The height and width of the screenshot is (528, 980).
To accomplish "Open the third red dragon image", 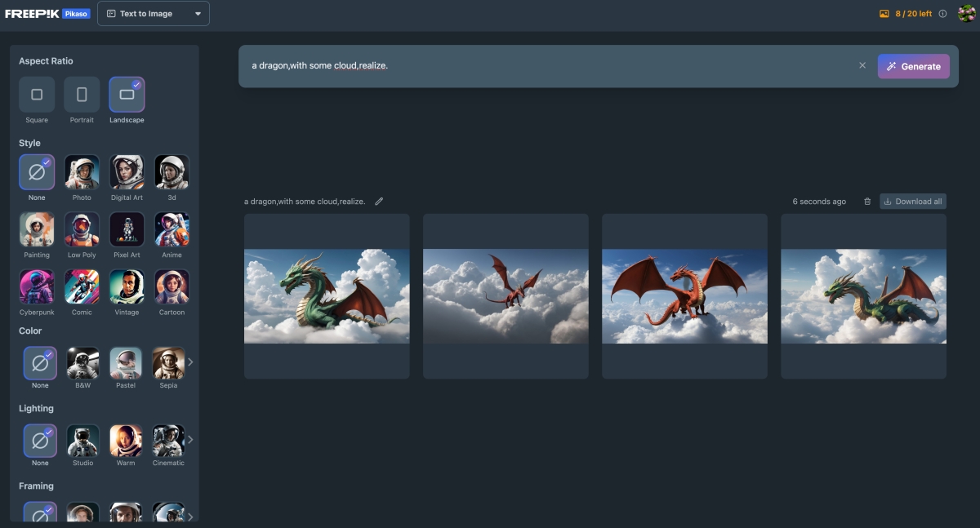I will [x=684, y=296].
